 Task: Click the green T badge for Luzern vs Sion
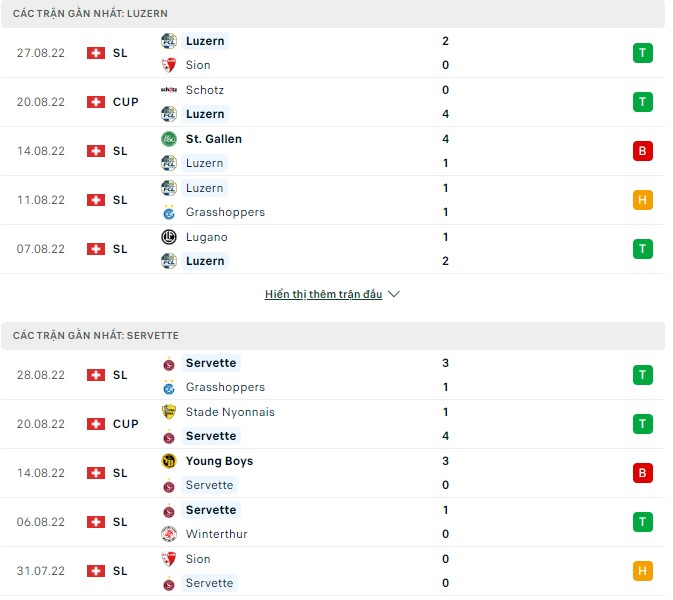[643, 53]
